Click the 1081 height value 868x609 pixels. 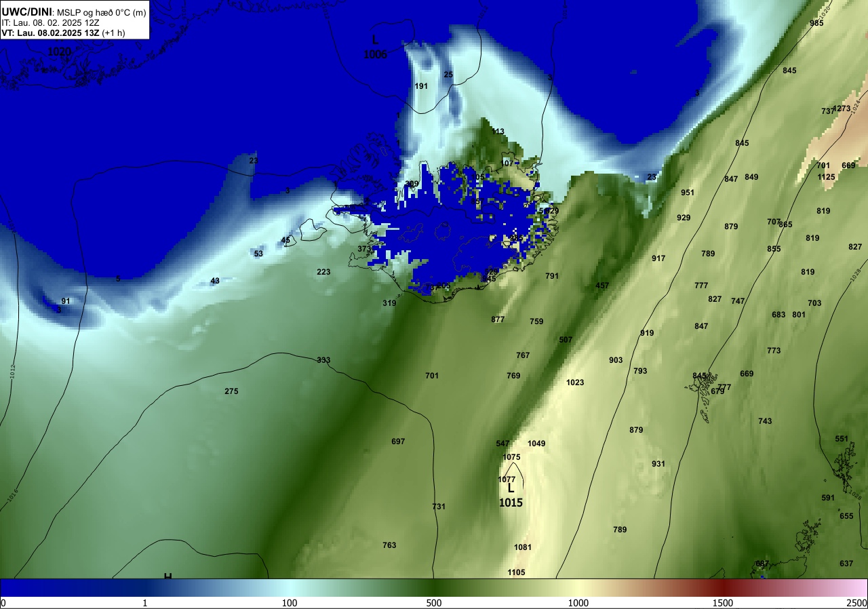523,547
